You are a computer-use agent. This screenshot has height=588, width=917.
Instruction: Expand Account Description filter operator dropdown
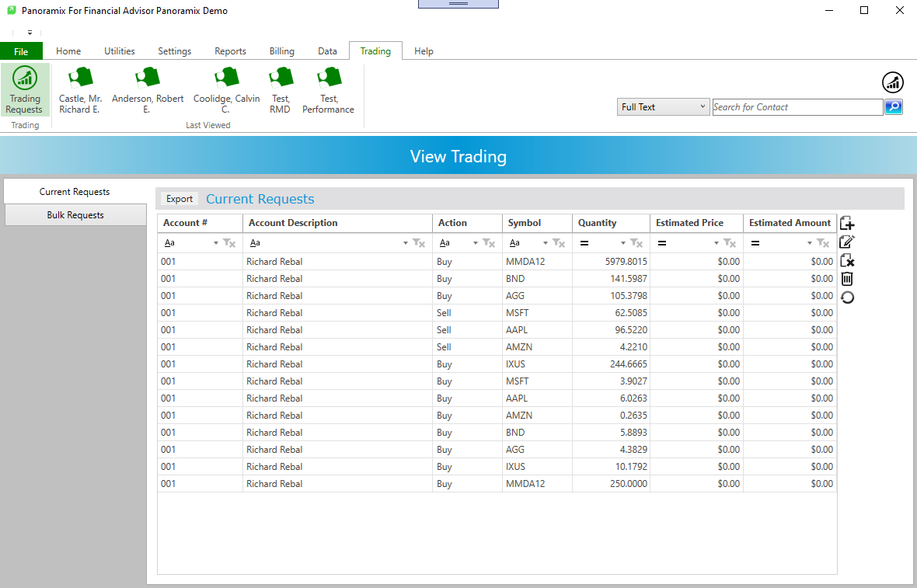point(406,242)
